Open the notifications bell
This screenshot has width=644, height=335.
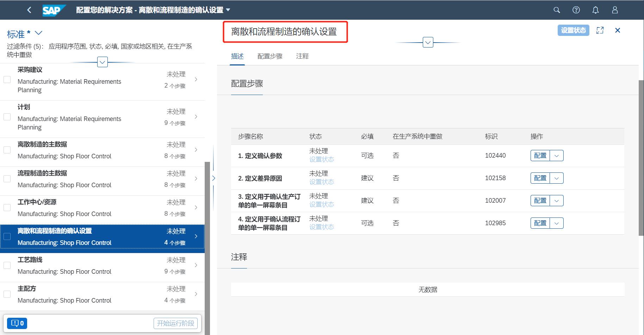pos(595,10)
